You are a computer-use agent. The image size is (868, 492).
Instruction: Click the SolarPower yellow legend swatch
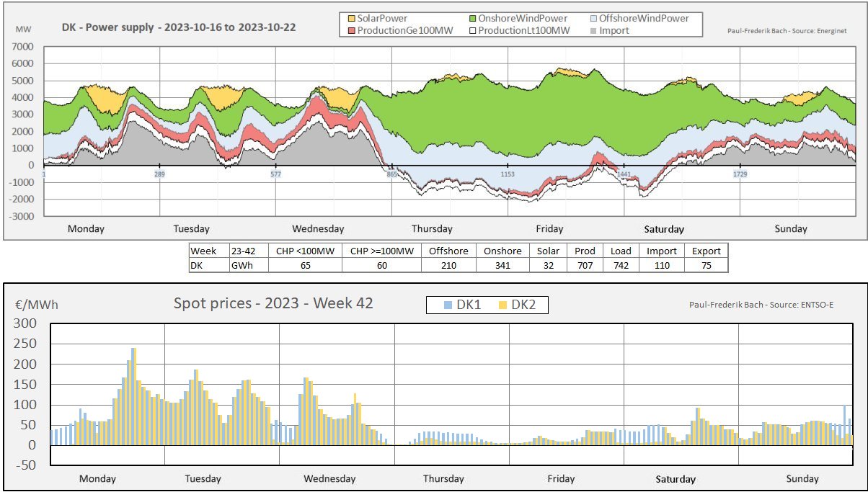coord(352,18)
